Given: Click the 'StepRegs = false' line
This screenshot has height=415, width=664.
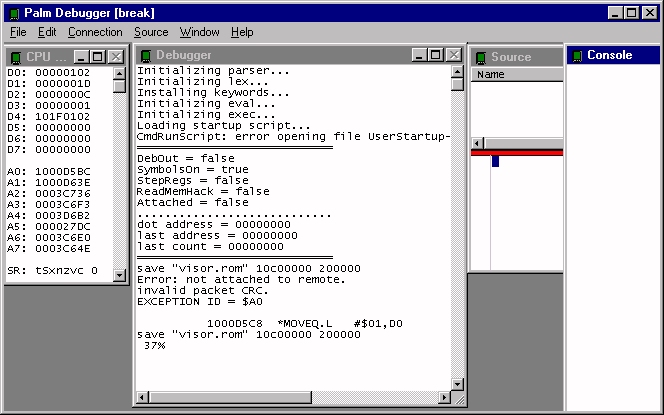Looking at the screenshot, I should pyautogui.click(x=193, y=180).
